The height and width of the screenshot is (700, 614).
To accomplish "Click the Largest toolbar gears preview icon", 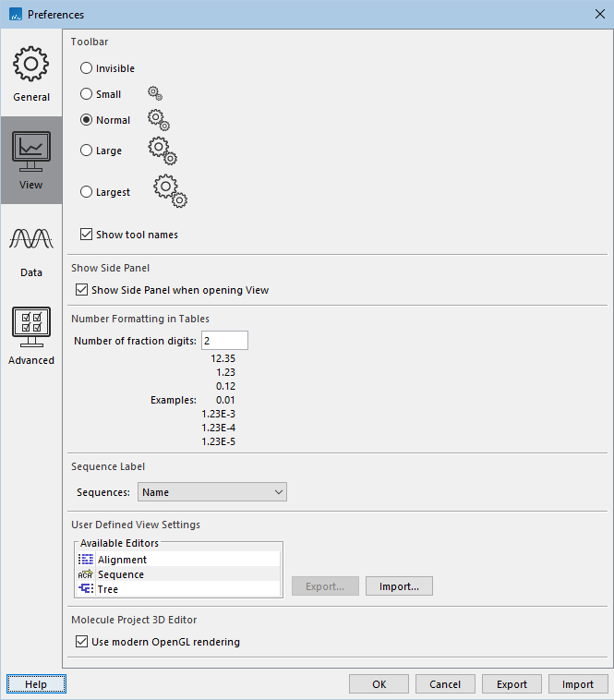I will (x=170, y=191).
